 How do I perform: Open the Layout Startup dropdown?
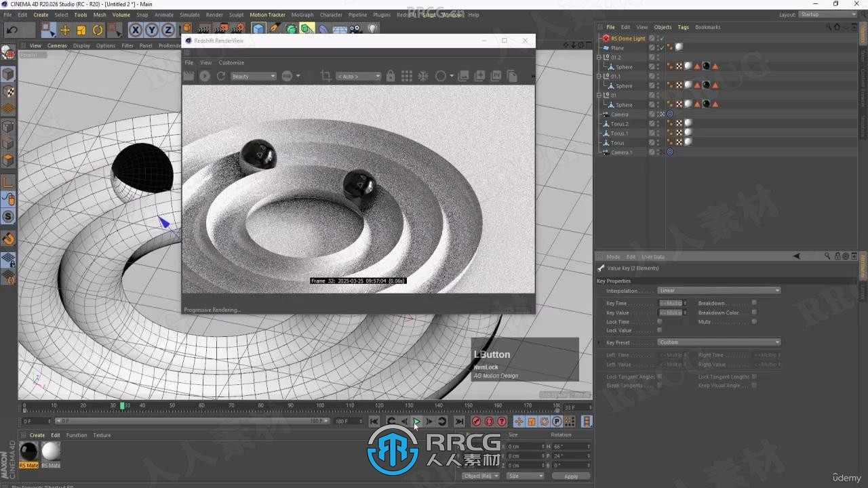point(828,14)
